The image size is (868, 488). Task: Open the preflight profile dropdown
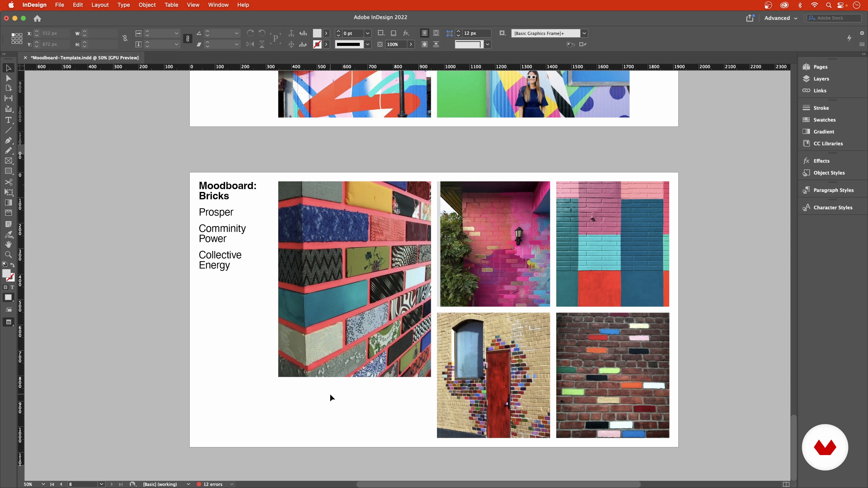(x=188, y=484)
